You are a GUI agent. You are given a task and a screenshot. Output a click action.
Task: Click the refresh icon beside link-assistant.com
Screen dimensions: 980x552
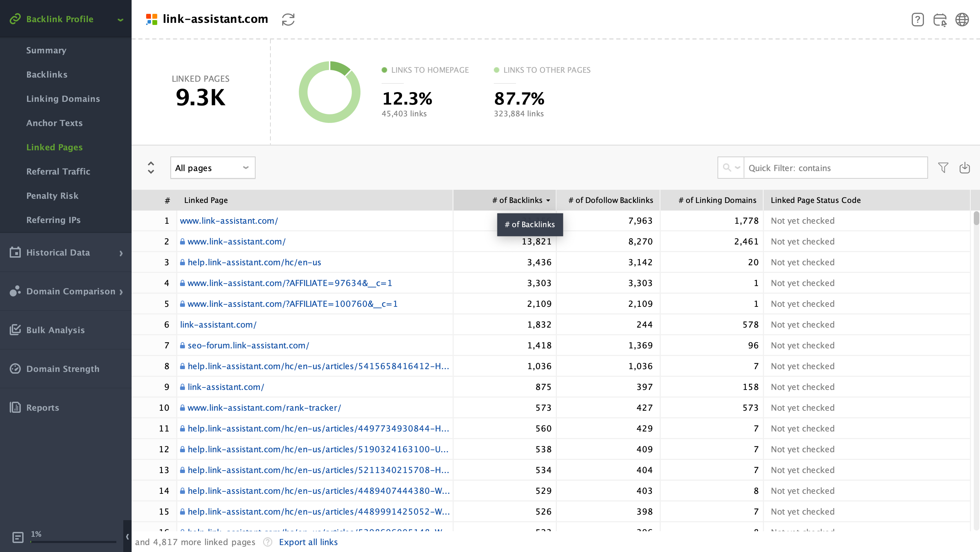tap(288, 19)
